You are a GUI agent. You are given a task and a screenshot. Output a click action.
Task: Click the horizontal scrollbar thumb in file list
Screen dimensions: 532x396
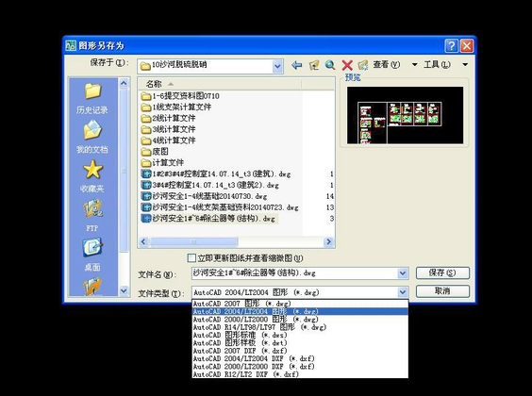(x=193, y=241)
